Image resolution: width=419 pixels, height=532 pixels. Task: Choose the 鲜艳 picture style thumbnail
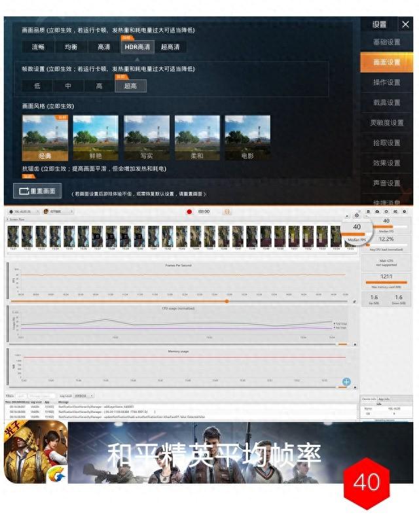[96, 138]
